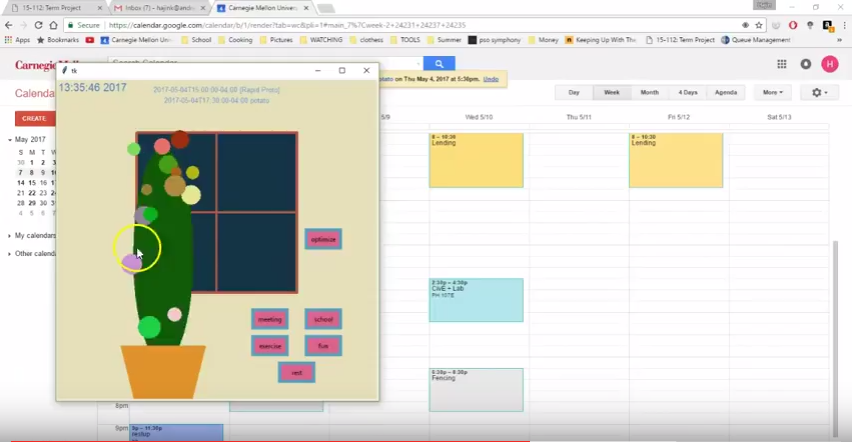Image resolution: width=852 pixels, height=442 pixels.
Task: Click the blue calendar search button
Action: coord(439,64)
